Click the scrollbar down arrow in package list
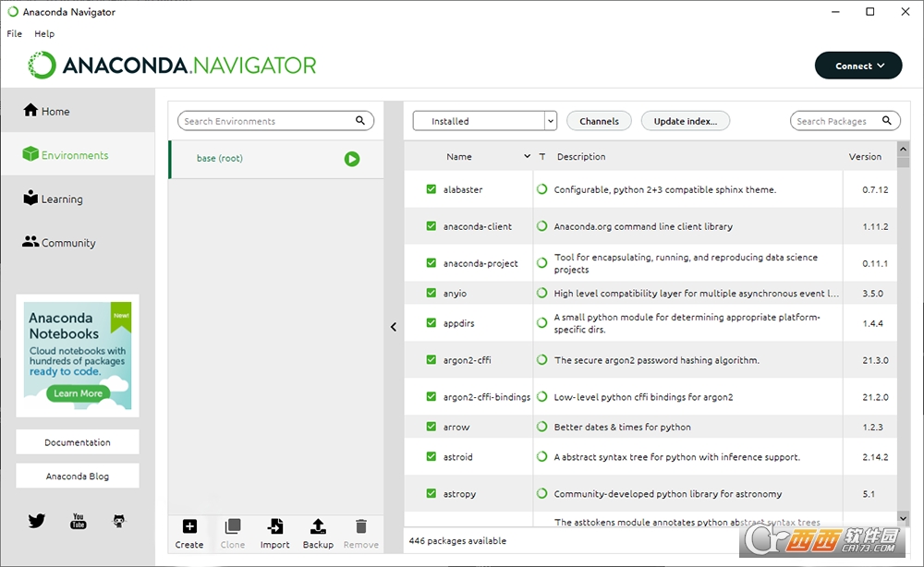This screenshot has width=924, height=567. pyautogui.click(x=903, y=518)
